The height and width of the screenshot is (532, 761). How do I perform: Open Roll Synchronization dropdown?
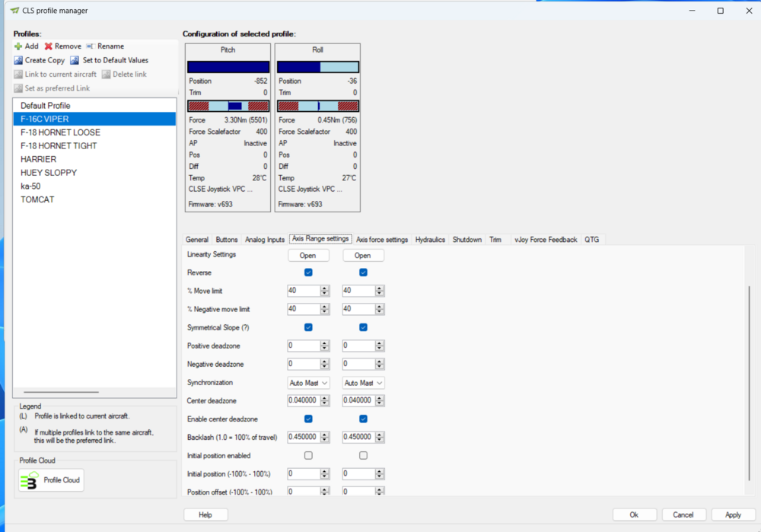click(364, 383)
